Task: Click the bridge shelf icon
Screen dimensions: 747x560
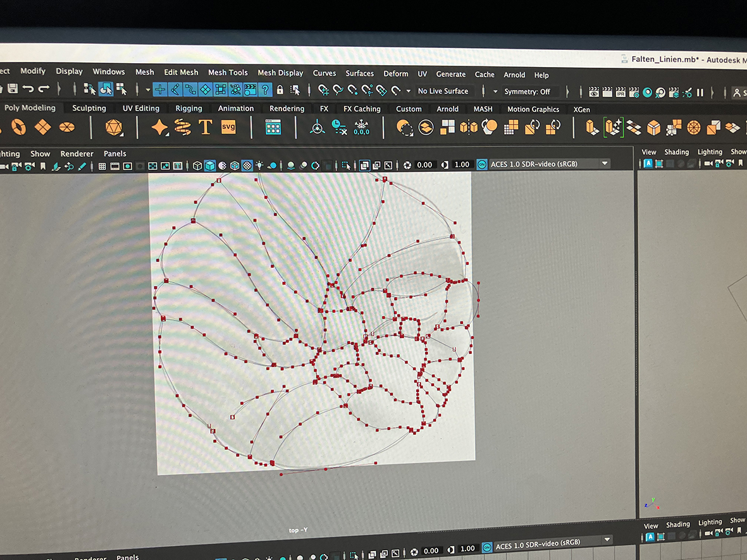Action: pos(633,128)
